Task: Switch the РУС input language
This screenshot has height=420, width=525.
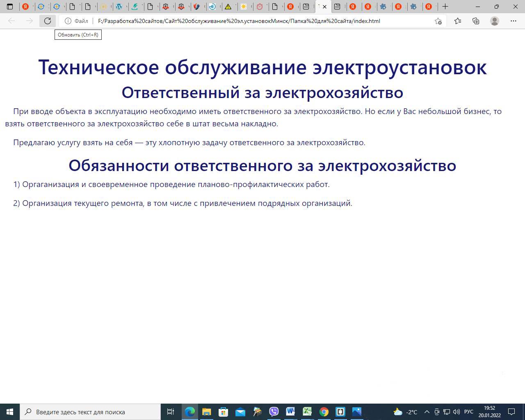Action: coord(468,412)
